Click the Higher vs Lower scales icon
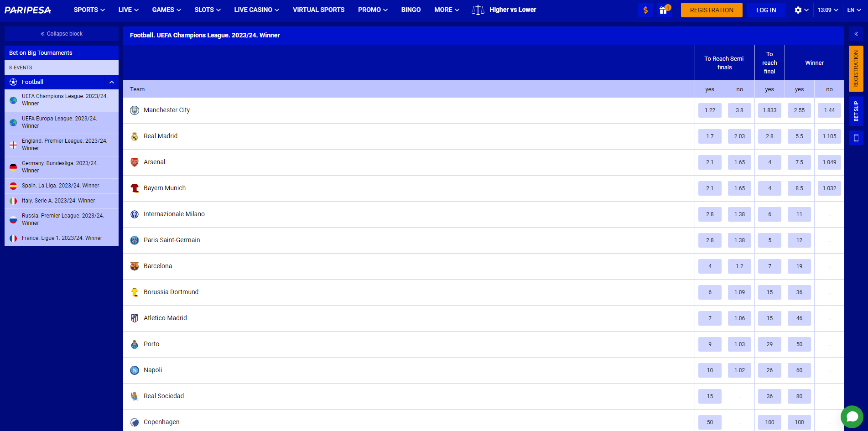The height and width of the screenshot is (431, 868). click(478, 10)
